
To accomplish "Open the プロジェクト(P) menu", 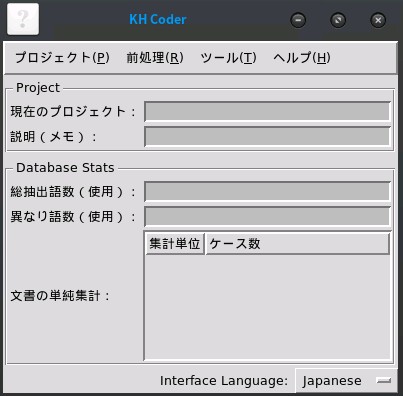I will 62,58.
